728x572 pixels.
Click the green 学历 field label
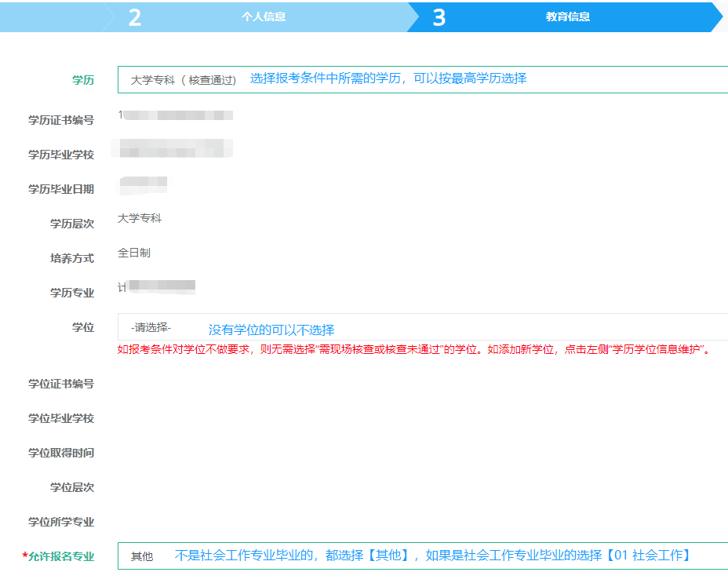[x=83, y=80]
